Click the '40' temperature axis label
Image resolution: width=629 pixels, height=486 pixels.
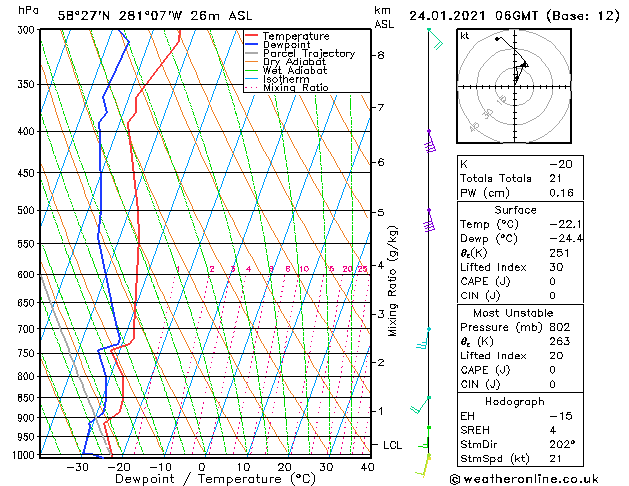click(367, 467)
